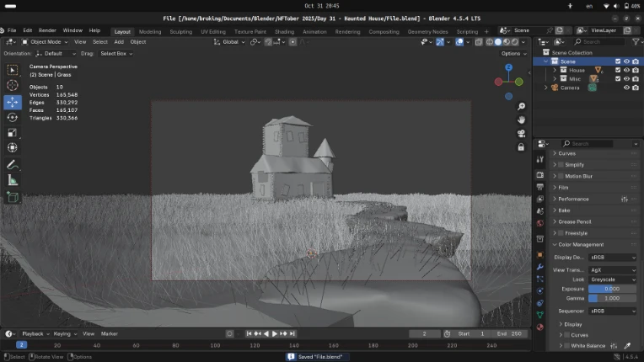Open the Select Box drag dropdown
Viewport: 644px width, 362px height.
tap(116, 54)
